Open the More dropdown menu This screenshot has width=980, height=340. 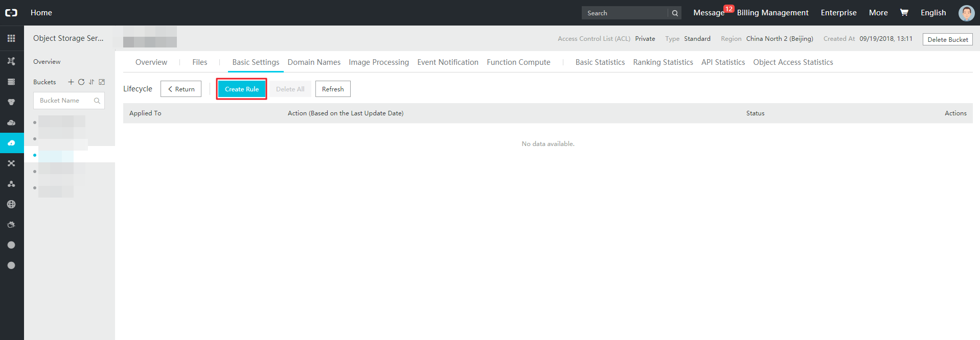pos(878,13)
